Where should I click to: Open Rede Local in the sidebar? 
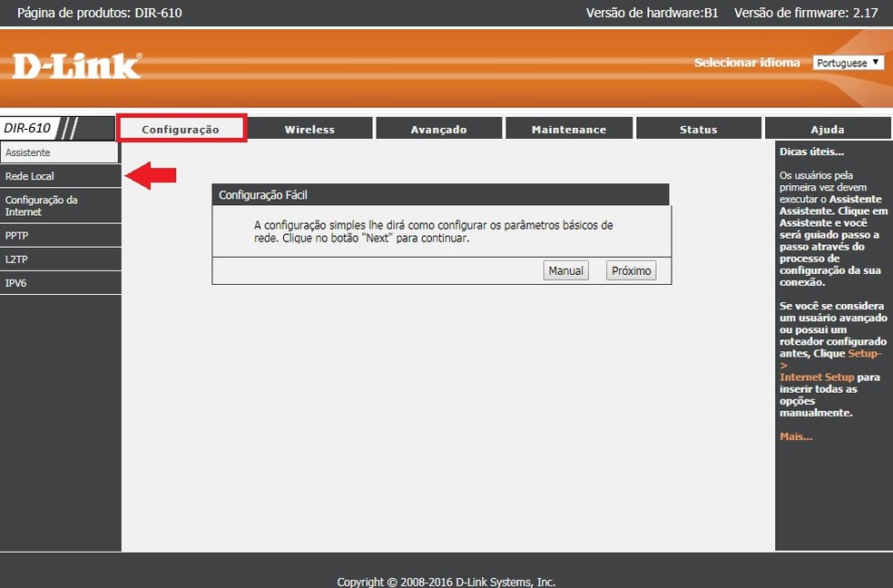pos(61,176)
